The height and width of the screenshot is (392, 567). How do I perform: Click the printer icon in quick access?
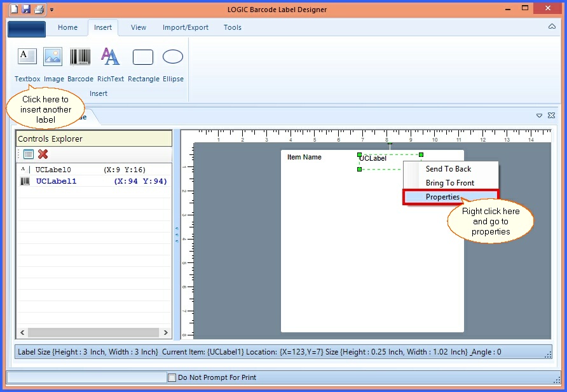pos(39,9)
